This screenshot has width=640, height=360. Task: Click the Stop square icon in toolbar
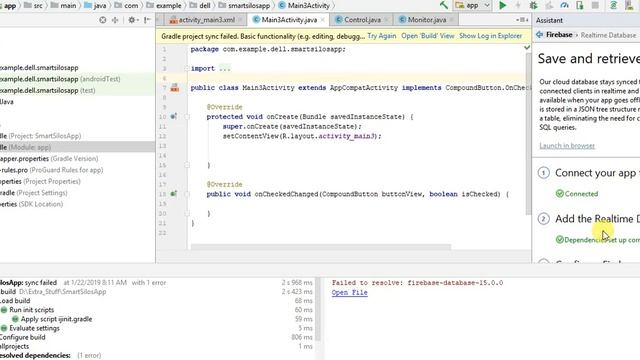pos(596,5)
